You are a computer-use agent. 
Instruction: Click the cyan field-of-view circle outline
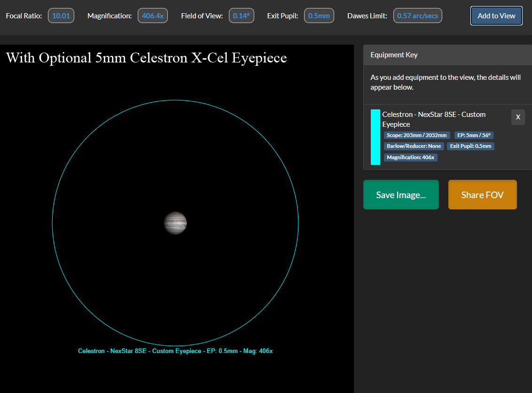[x=175, y=100]
